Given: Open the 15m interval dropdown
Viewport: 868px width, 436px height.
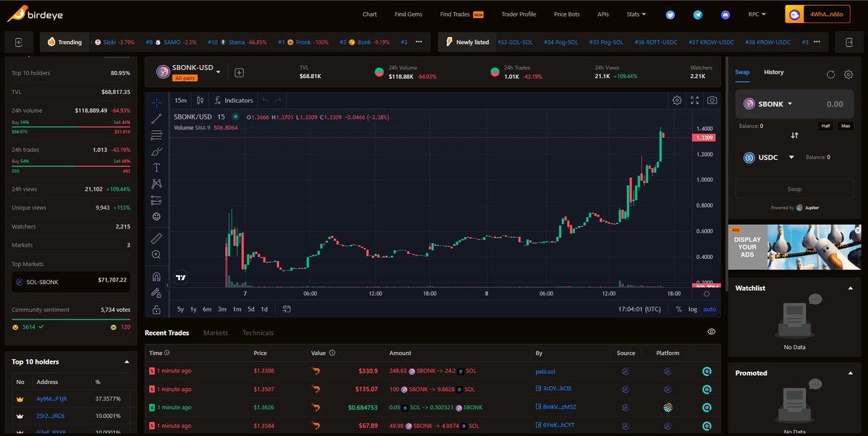Looking at the screenshot, I should [181, 101].
